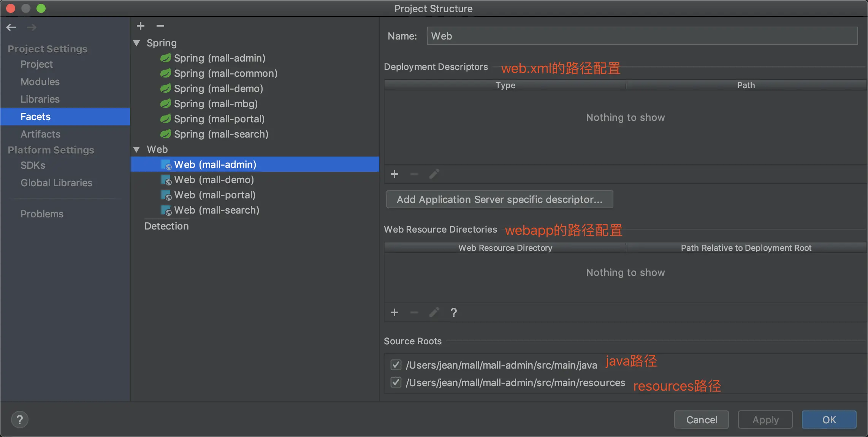Click the Spring (mall-admin) leaf icon
The width and height of the screenshot is (868, 437).
point(165,58)
